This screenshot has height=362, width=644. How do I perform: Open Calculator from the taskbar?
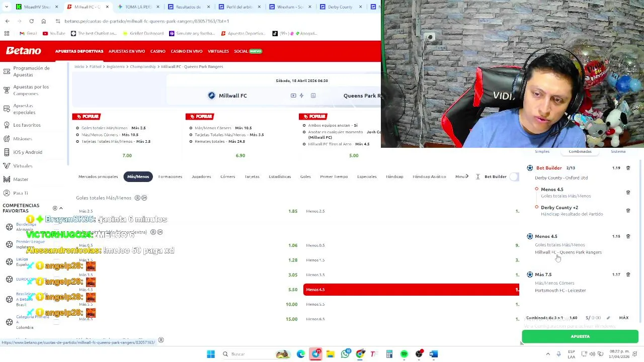click(x=389, y=354)
